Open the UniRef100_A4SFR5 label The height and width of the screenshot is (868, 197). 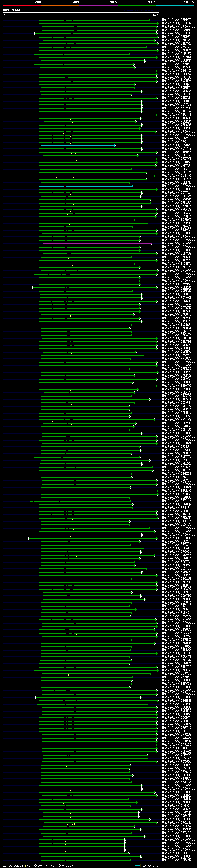pos(177,321)
